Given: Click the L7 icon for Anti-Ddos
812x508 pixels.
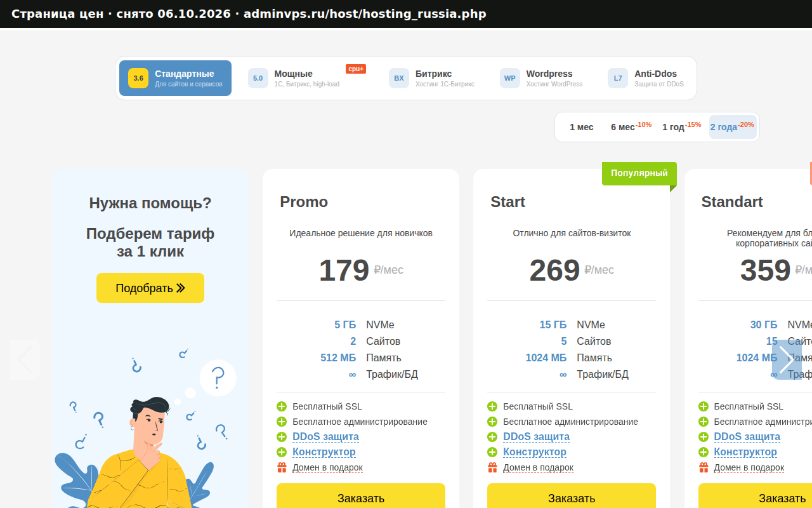Looking at the screenshot, I should [618, 78].
